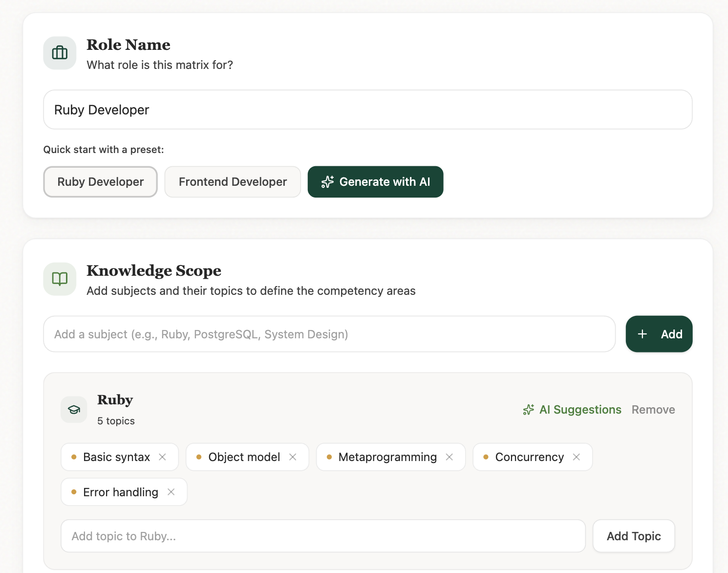Select the Frontend Developer preset

point(233,181)
